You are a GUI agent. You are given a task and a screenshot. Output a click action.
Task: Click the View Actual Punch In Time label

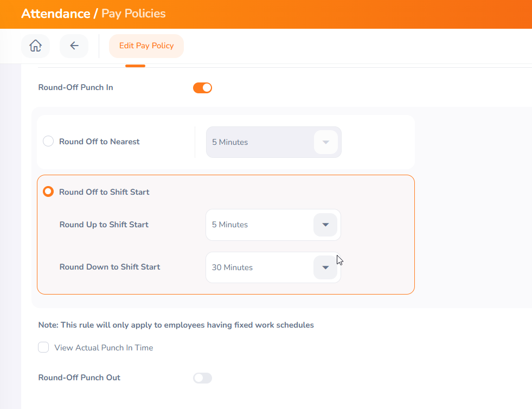click(x=104, y=348)
